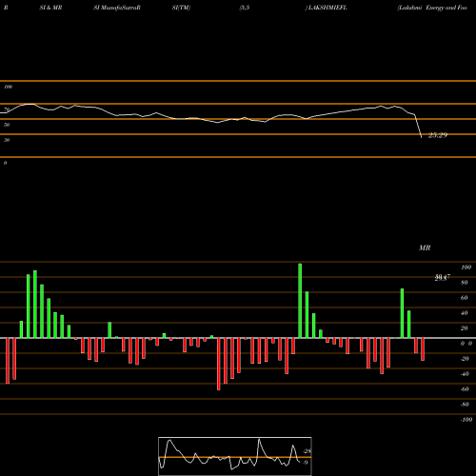Click the MR axis label -100
The width and height of the screenshot is (476, 476).
coord(466,420)
